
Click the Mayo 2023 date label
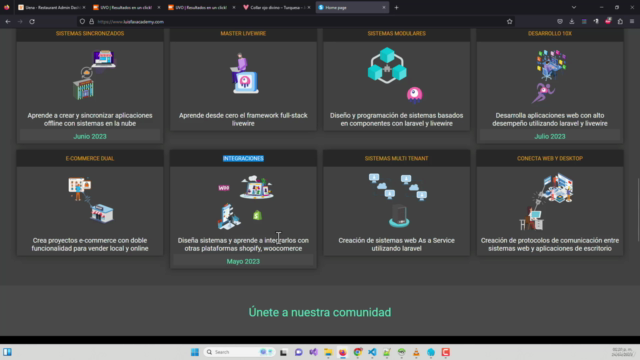(243, 261)
